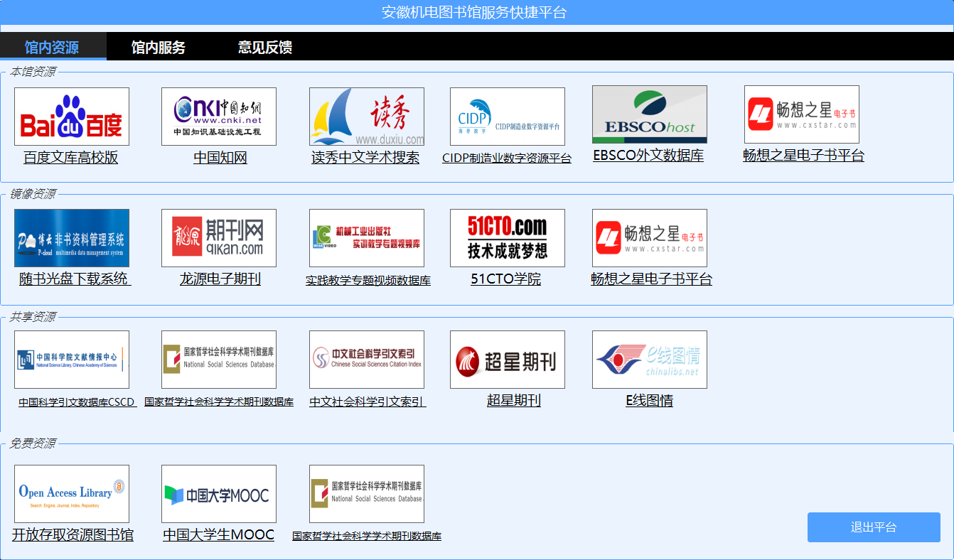Click 畅想之星 logo in 镜像资源 section

(x=650, y=238)
